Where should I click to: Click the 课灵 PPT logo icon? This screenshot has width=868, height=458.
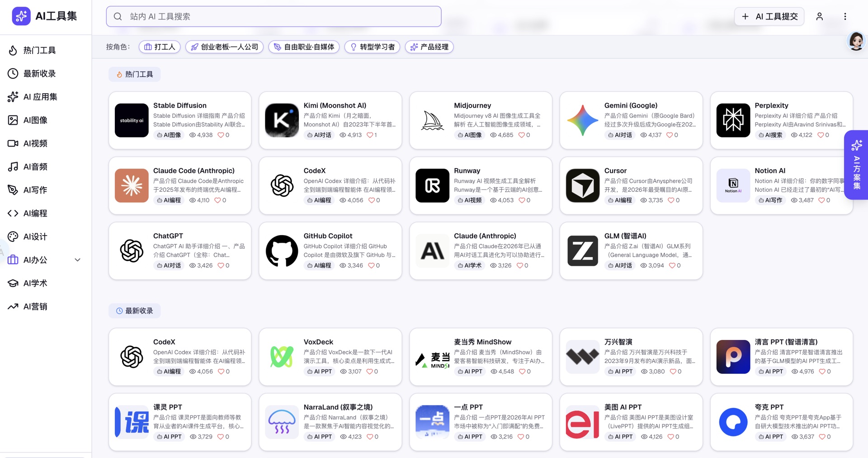[x=132, y=422]
